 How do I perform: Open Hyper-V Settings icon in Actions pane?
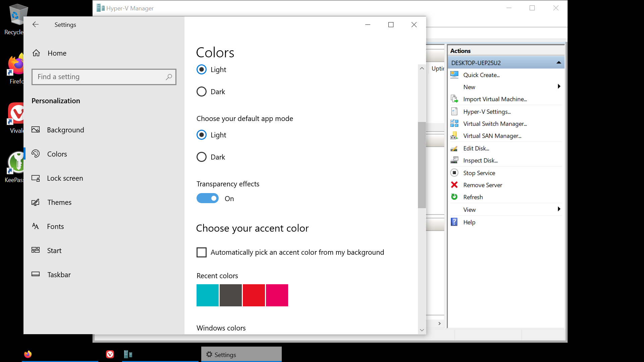click(x=454, y=111)
